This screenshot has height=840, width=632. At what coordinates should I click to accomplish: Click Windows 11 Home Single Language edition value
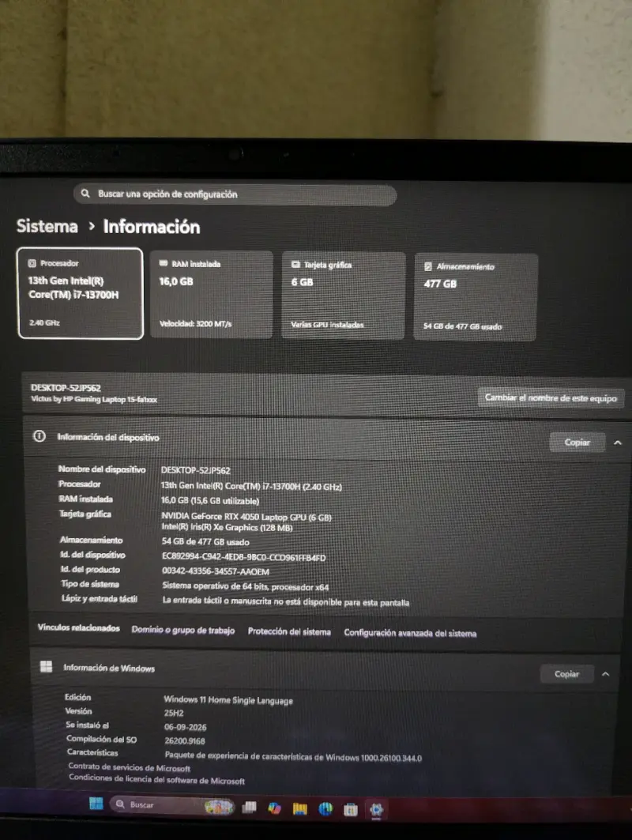pos(228,700)
